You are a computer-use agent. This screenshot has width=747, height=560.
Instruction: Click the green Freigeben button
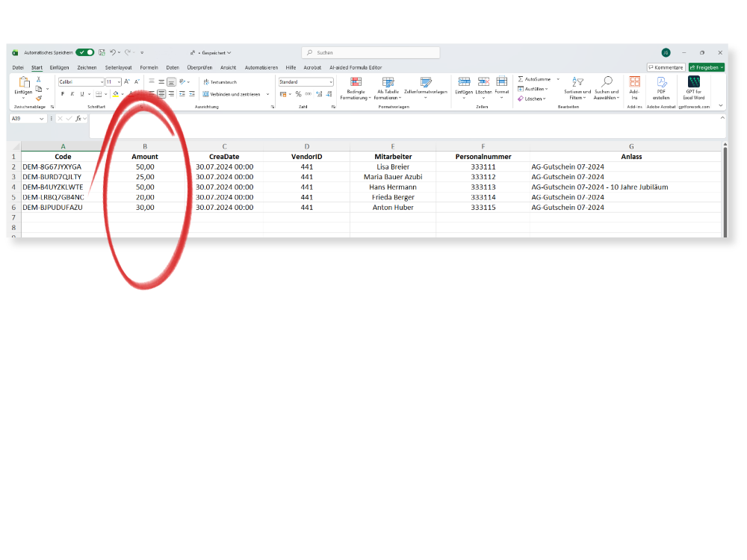(x=706, y=67)
